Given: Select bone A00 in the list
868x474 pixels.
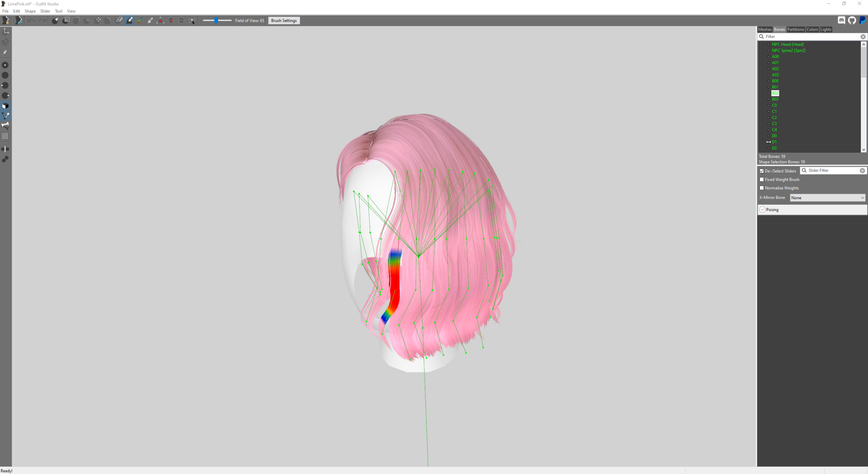Looking at the screenshot, I should point(775,56).
